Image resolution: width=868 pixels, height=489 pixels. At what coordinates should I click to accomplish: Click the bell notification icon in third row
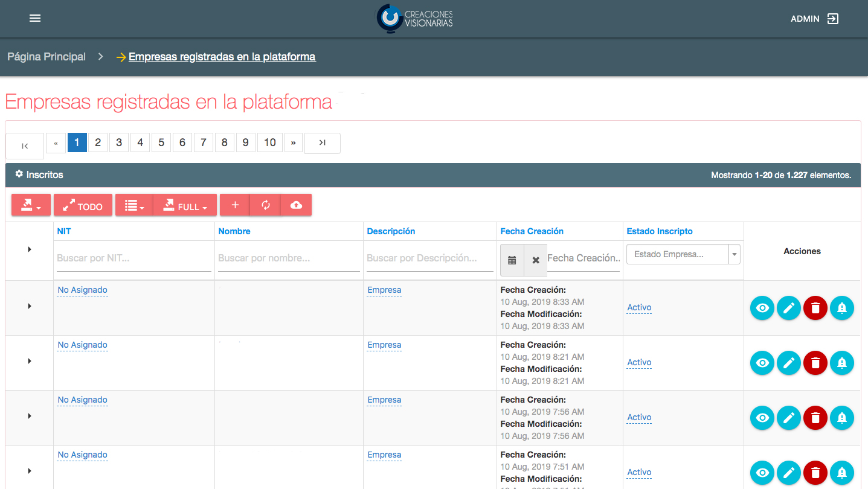pyautogui.click(x=841, y=418)
